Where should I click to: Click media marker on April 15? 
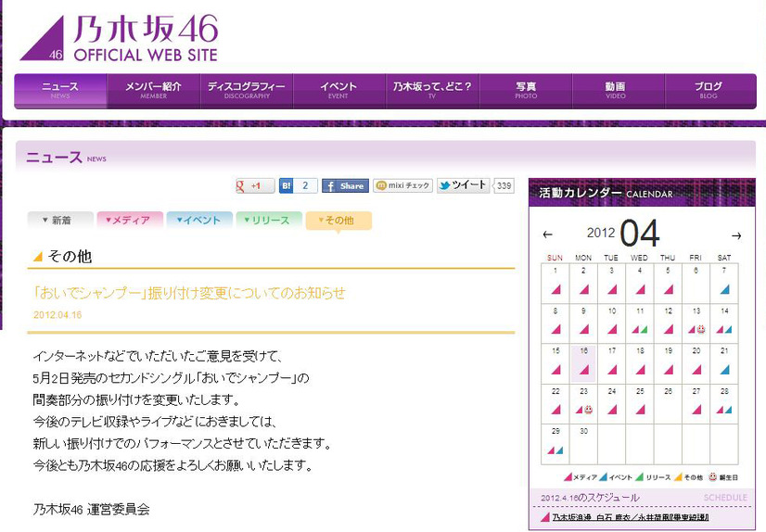point(555,370)
